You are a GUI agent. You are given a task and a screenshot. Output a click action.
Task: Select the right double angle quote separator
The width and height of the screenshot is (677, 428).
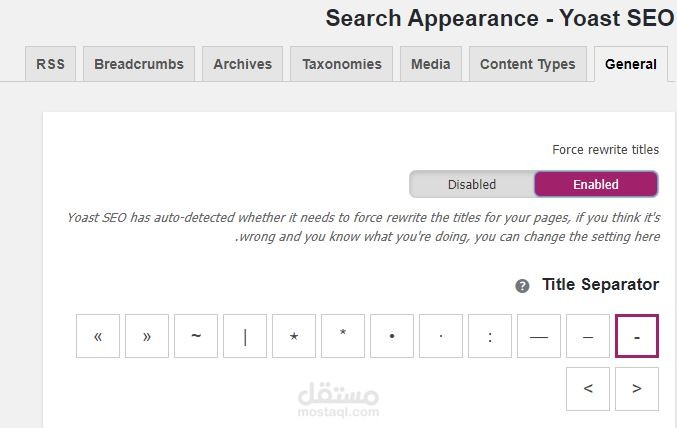(147, 336)
